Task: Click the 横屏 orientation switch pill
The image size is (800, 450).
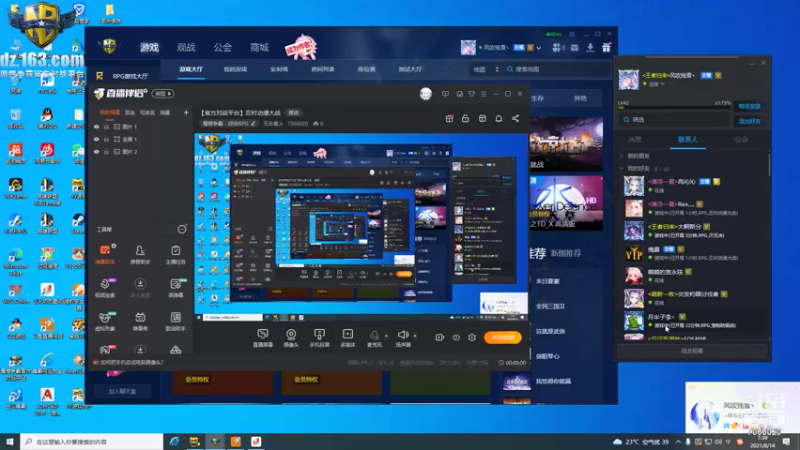Action: pyautogui.click(x=163, y=94)
